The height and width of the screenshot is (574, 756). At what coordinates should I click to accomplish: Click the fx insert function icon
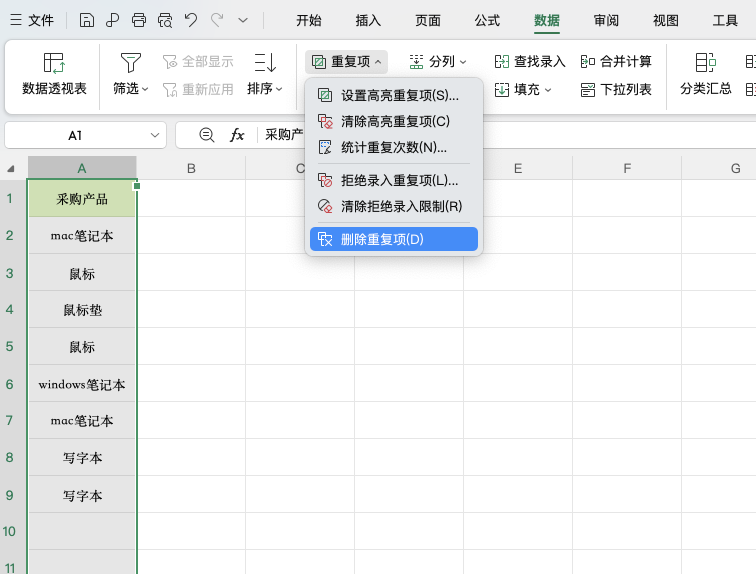[x=237, y=135]
